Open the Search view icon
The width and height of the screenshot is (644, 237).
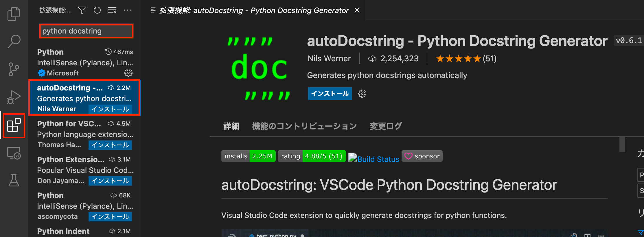click(14, 41)
